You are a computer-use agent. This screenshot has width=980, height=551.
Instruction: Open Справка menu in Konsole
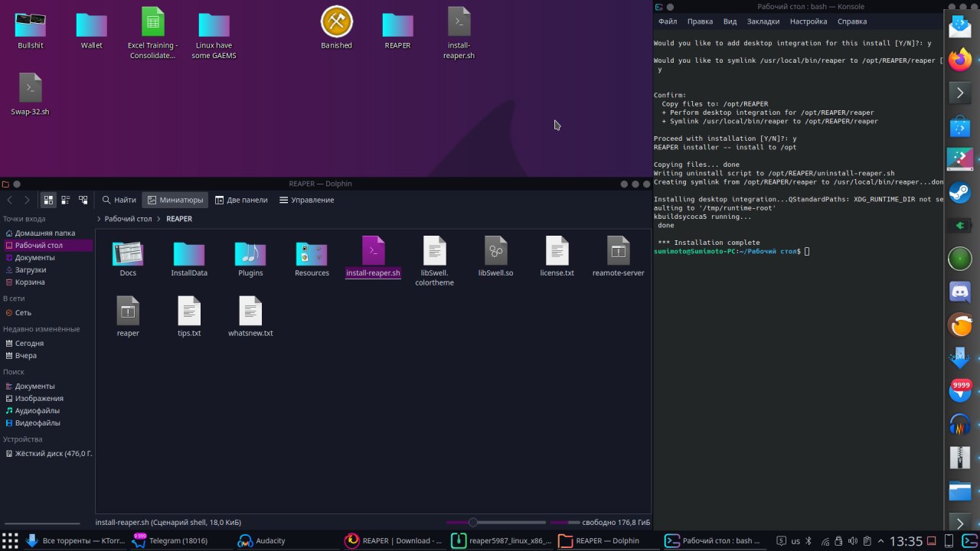[x=851, y=21]
